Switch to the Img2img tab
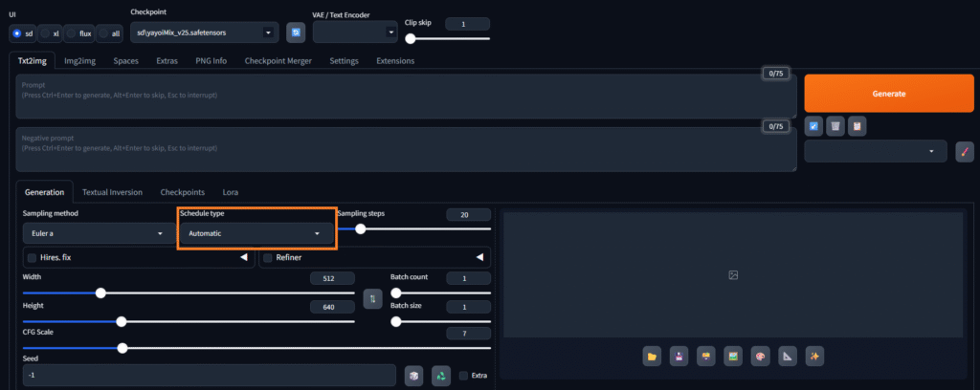980x390 pixels. [x=80, y=61]
